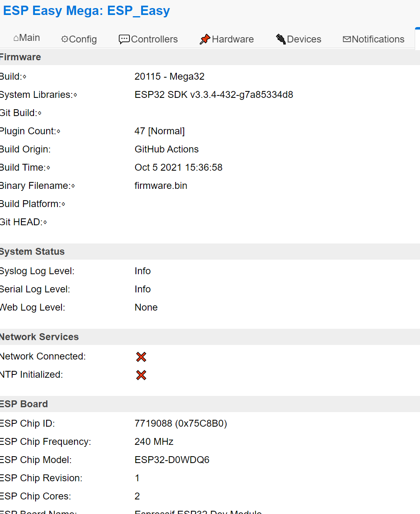Screen dimensions: 420x514
Task: Click the firmware.bin filename text
Action: pyautogui.click(x=161, y=186)
